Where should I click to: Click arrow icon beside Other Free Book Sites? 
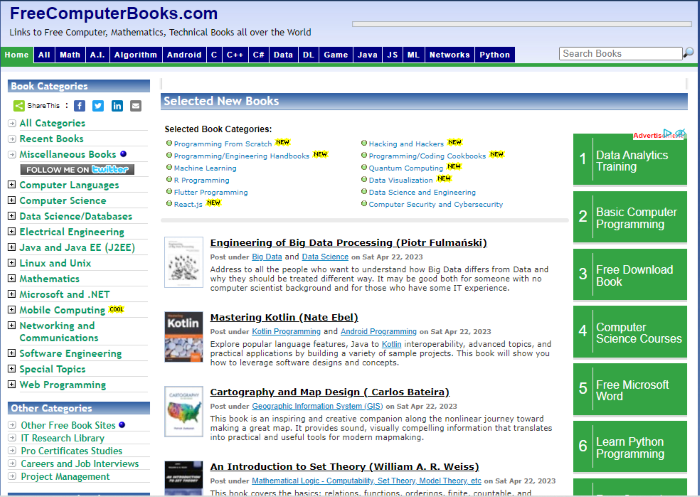(x=12, y=425)
